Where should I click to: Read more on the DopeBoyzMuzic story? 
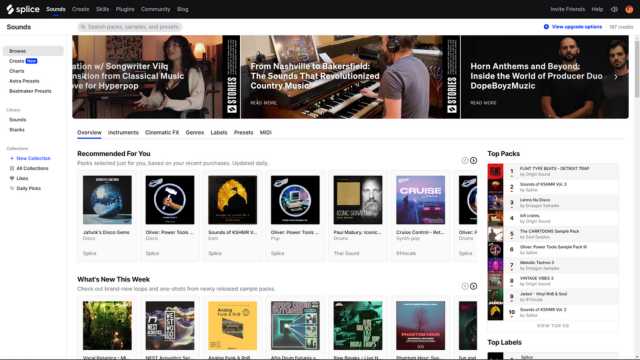tap(483, 103)
